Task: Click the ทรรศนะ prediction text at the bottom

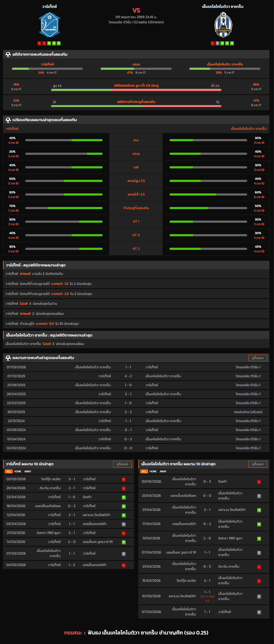Action: tap(136, 633)
